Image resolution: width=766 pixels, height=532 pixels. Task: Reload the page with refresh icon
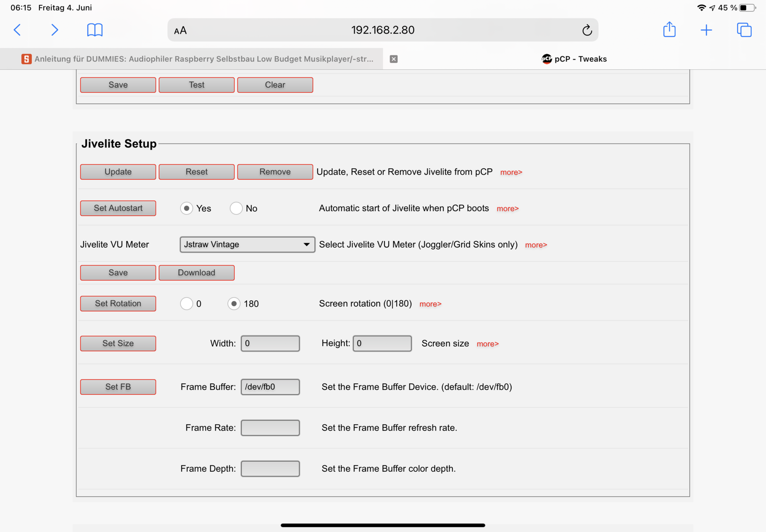click(587, 30)
